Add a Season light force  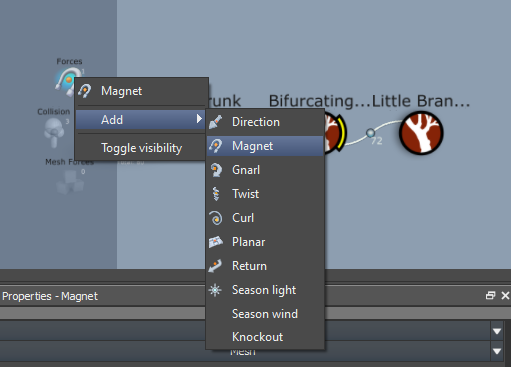tap(265, 290)
